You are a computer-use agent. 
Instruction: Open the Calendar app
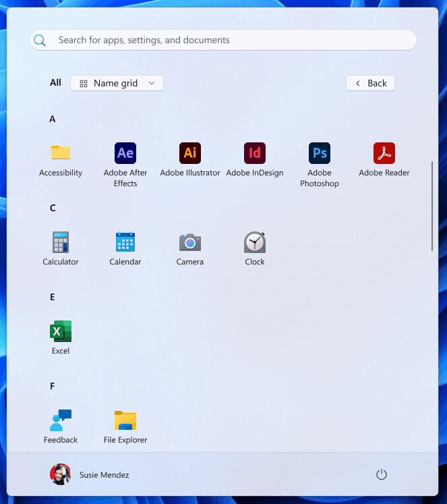click(x=125, y=248)
